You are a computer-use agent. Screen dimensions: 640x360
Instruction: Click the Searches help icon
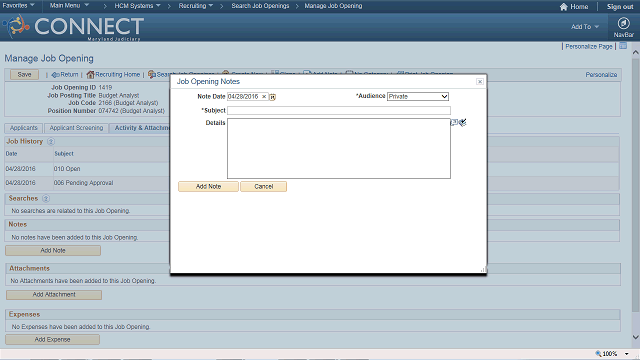click(x=46, y=199)
